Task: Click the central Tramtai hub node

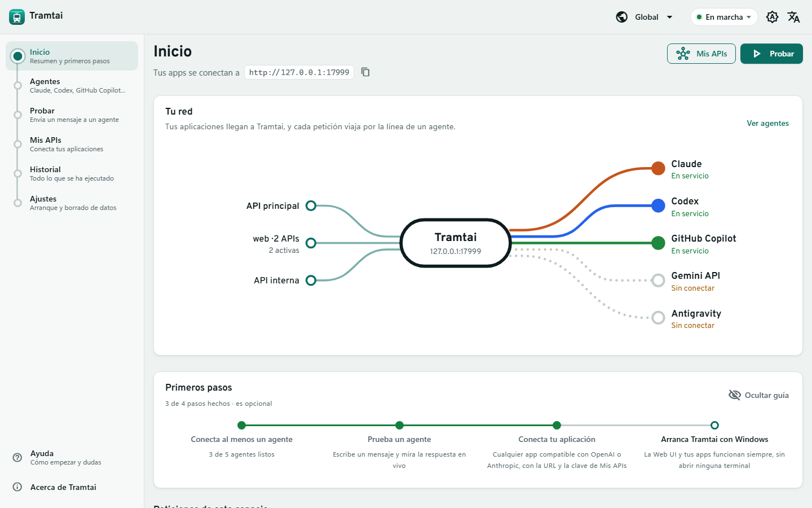Action: [456, 243]
